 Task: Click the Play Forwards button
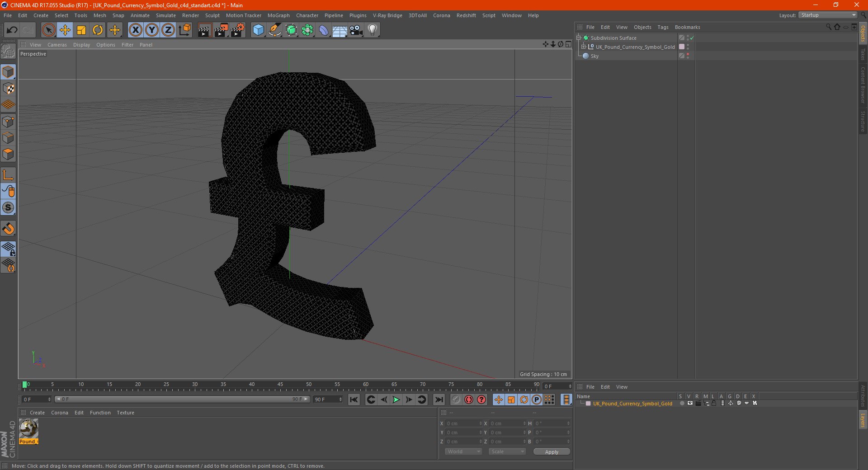tap(396, 399)
